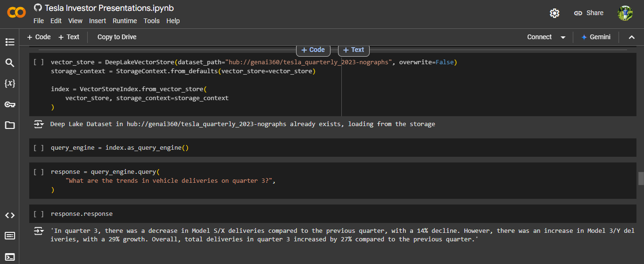The height and width of the screenshot is (264, 644).
Task: Open the Terminal panel icon
Action: (10, 257)
